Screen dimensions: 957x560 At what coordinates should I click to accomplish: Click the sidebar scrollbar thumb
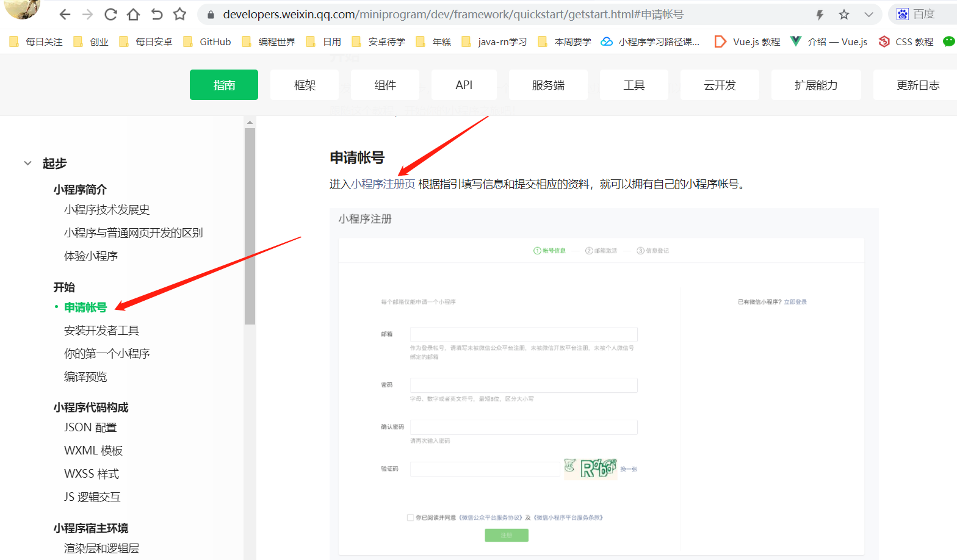click(x=250, y=226)
